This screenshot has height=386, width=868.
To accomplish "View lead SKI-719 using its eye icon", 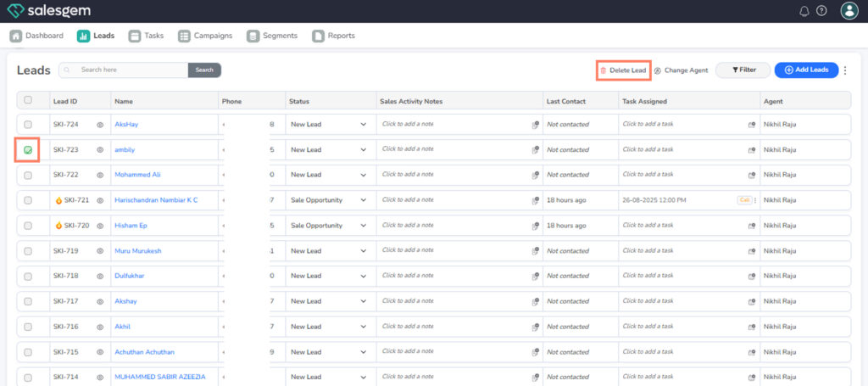I will (x=99, y=251).
